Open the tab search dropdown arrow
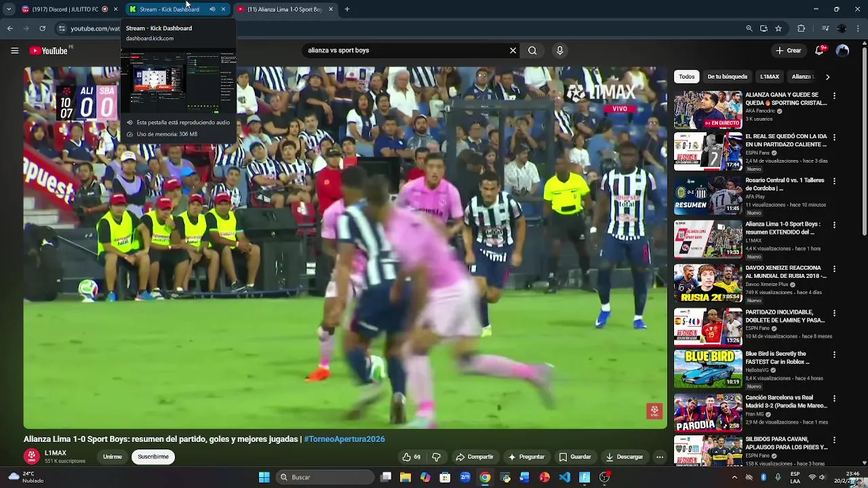 8,9
